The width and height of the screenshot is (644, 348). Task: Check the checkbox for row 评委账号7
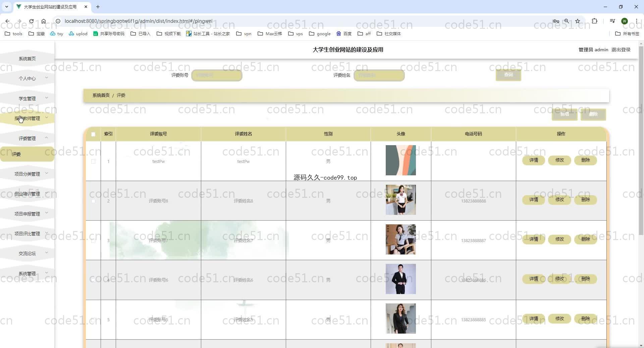pyautogui.click(x=93, y=240)
